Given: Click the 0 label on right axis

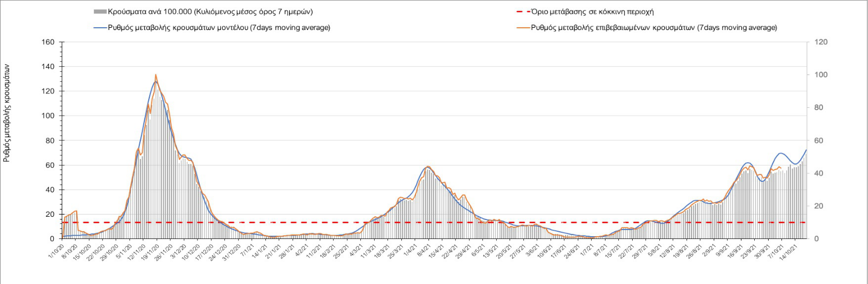Looking at the screenshot, I should pos(816,239).
